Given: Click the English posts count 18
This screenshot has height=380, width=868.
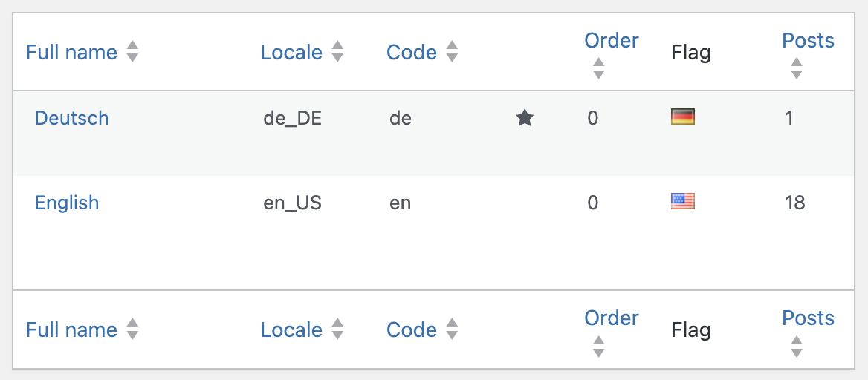Looking at the screenshot, I should click(x=794, y=203).
